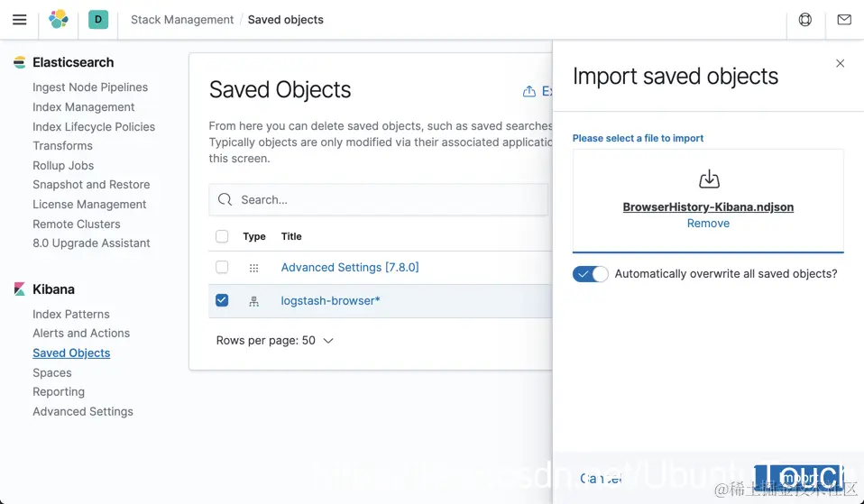Open Advanced Settings [7.8.0] object link
The image size is (864, 504).
tap(350, 267)
